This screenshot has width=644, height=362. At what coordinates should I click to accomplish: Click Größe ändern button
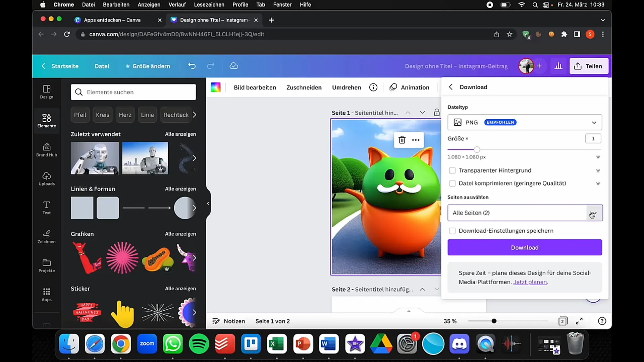click(148, 66)
